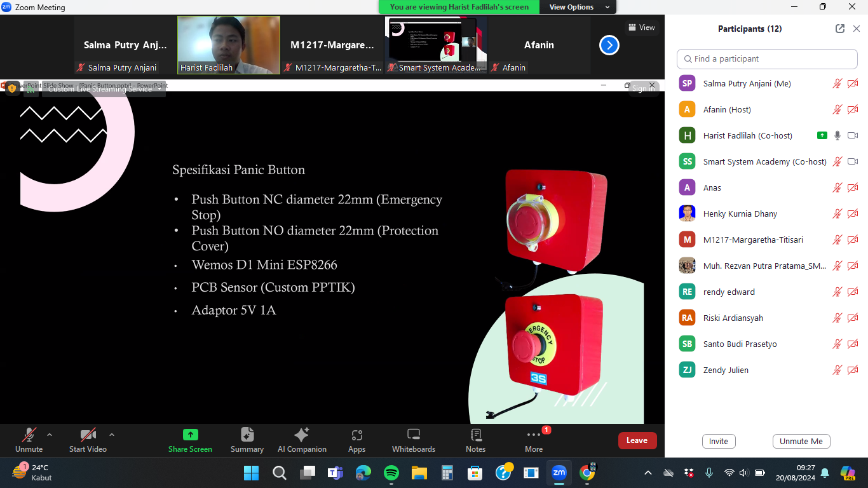Launch AI Companion

coord(302,441)
